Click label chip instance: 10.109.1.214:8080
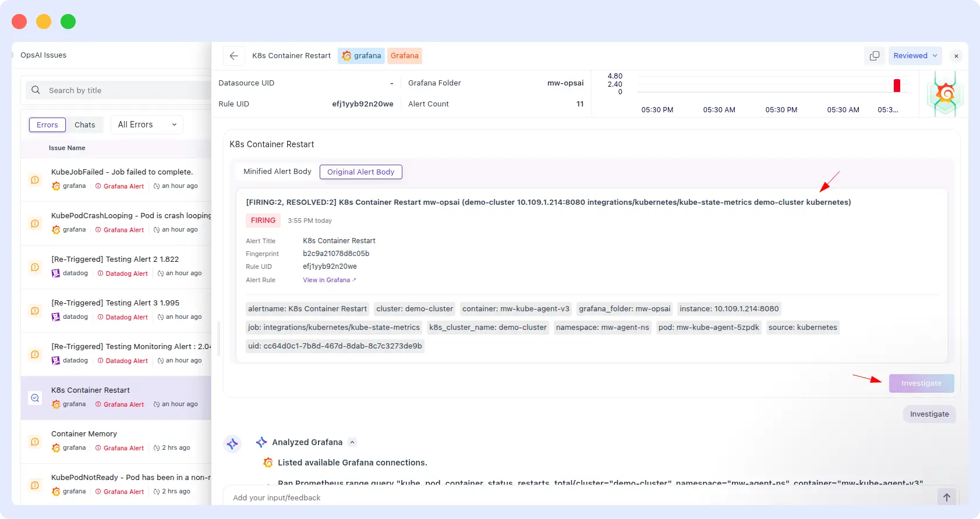The image size is (980, 519). (729, 309)
